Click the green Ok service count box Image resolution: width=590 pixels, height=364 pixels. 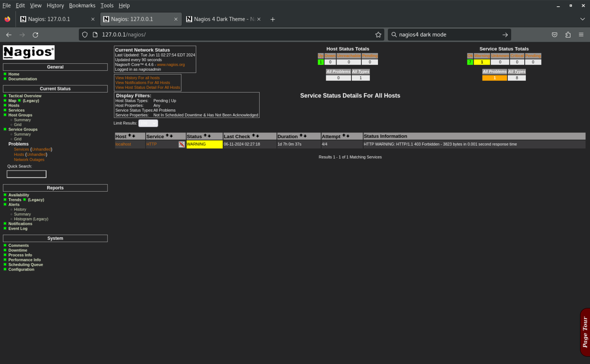pyautogui.click(x=470, y=62)
